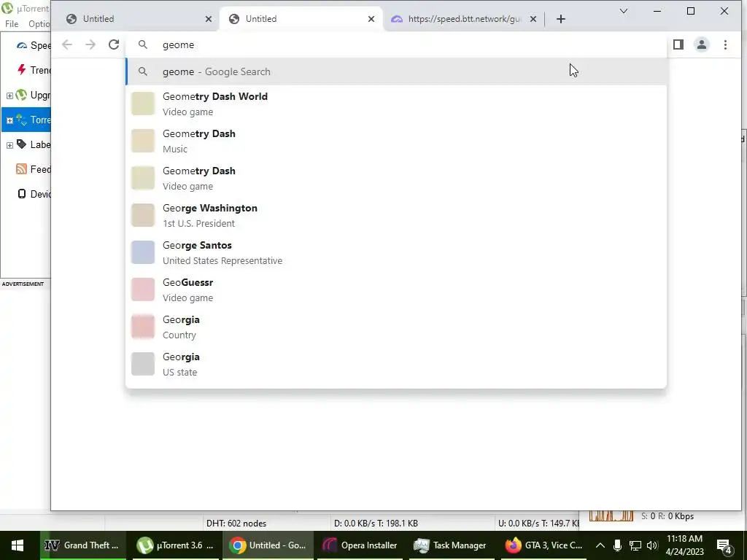This screenshot has height=560, width=747.
Task: Switch to µTorrent 3.6 taskbar item
Action: 175,545
